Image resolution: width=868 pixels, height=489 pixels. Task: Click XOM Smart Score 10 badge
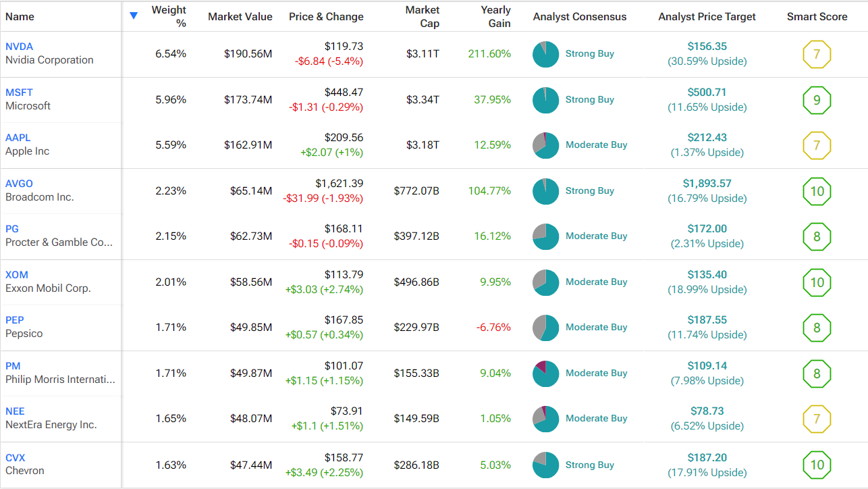pos(817,283)
